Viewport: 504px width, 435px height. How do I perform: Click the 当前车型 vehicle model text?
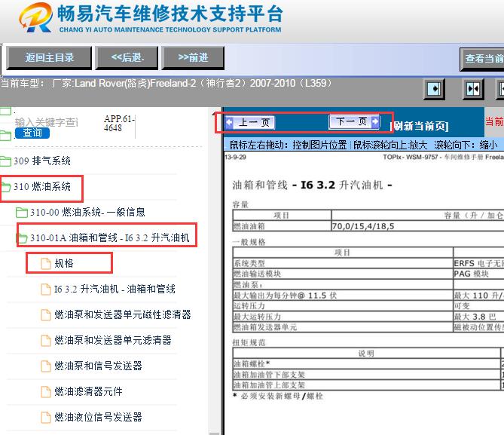click(x=166, y=84)
